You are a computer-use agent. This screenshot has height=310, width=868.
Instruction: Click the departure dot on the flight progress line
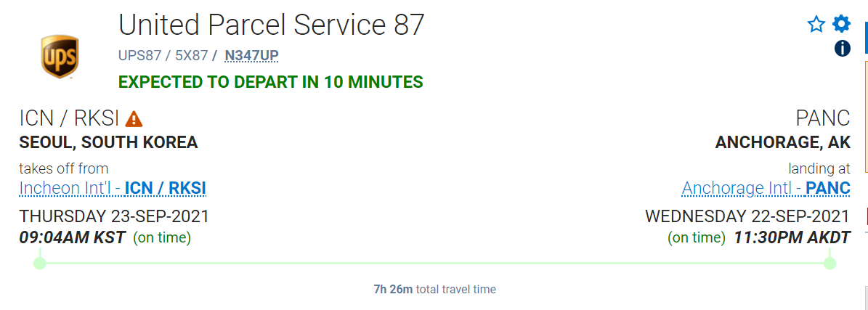click(x=40, y=263)
